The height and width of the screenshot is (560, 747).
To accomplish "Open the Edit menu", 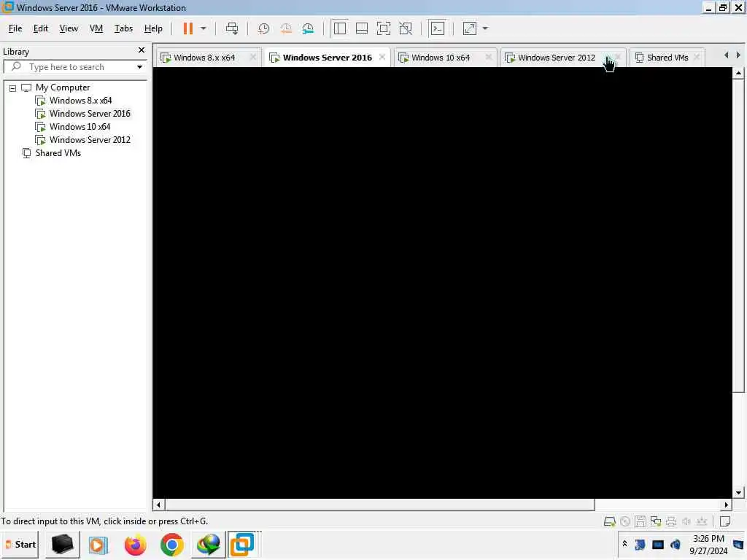I will (x=41, y=28).
